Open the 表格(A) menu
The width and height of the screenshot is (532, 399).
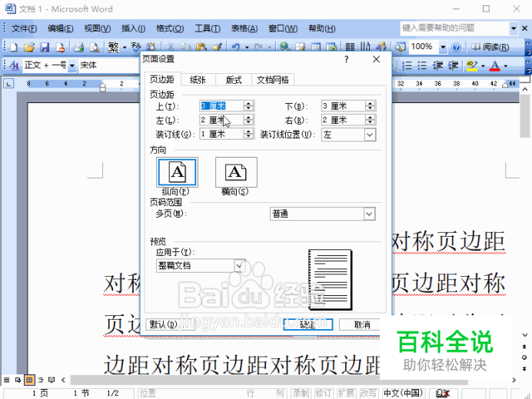pyautogui.click(x=244, y=28)
